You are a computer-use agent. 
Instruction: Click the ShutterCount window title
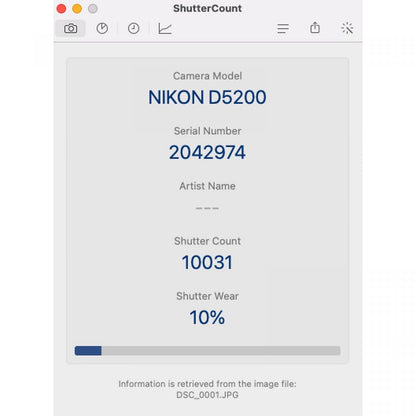207,8
